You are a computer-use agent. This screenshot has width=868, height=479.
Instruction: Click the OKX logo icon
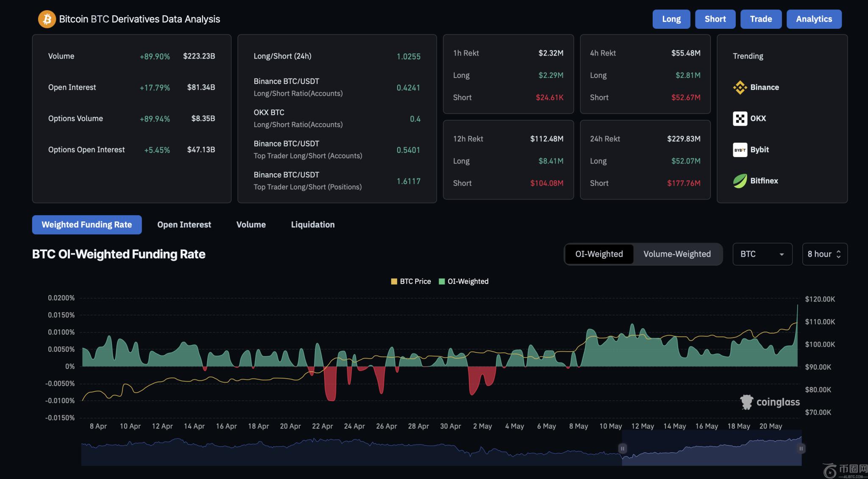[740, 119]
